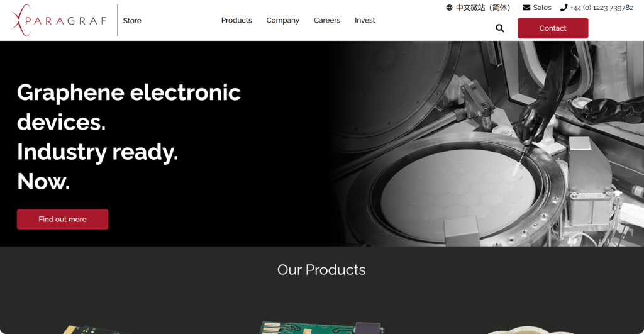Open the Company menu
Screen dimensions: 644x334
point(282,21)
